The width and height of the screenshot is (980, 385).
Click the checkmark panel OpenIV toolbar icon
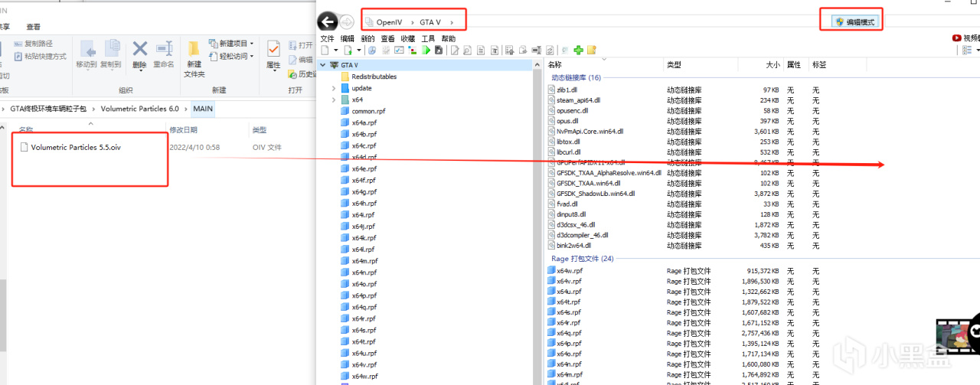point(399,50)
